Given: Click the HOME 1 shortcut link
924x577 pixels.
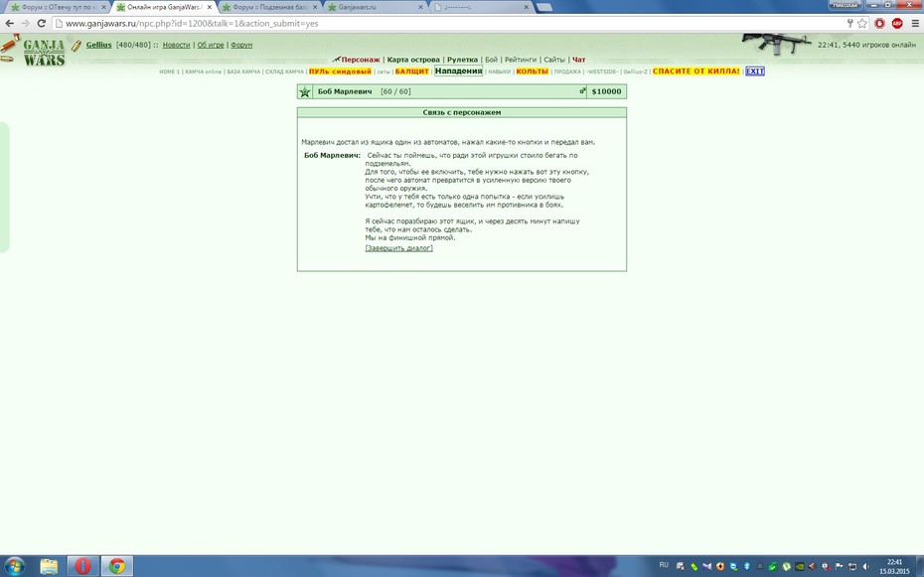Looking at the screenshot, I should click(x=169, y=72).
